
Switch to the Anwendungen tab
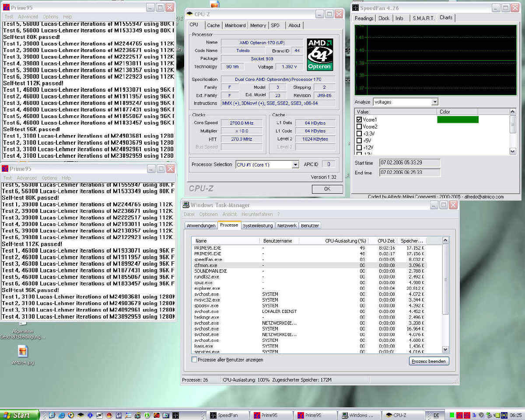click(201, 226)
